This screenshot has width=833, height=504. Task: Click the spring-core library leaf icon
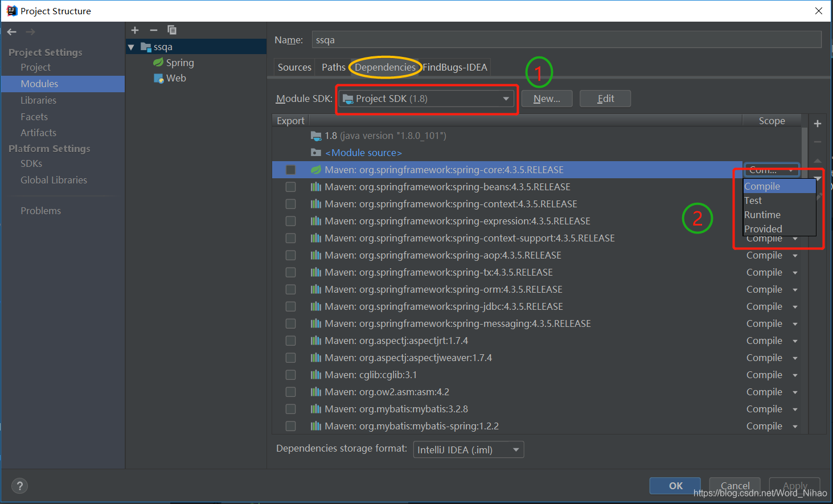point(316,170)
